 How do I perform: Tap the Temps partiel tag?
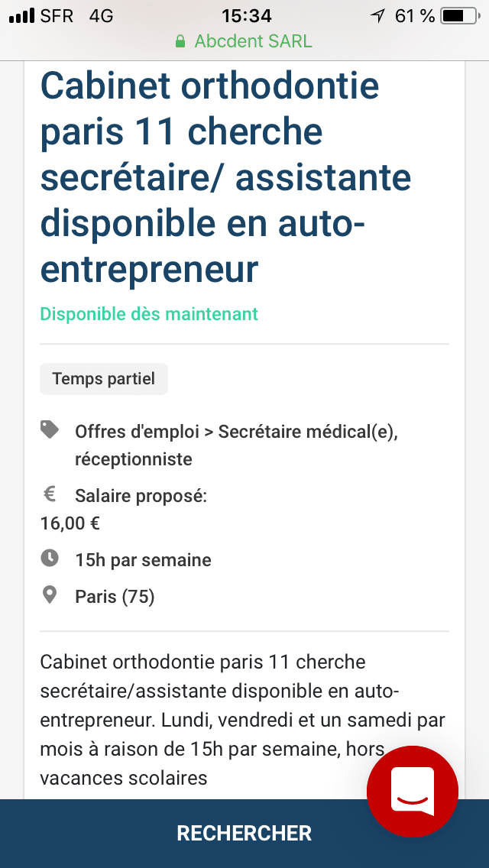coord(104,379)
